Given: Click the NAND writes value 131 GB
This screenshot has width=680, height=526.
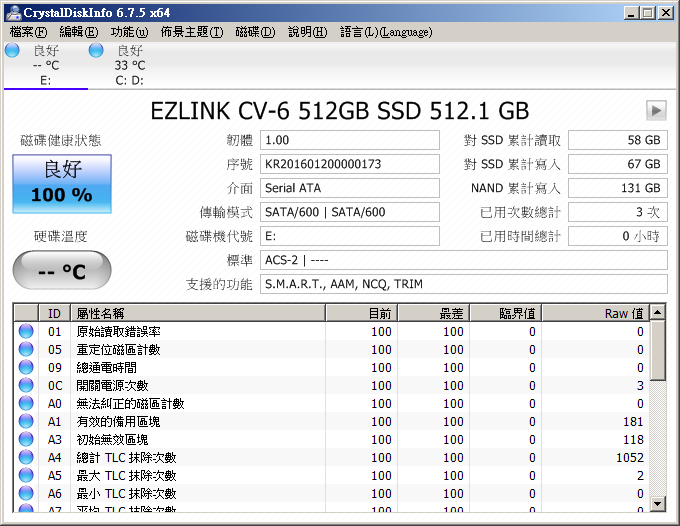Looking at the screenshot, I should [618, 188].
